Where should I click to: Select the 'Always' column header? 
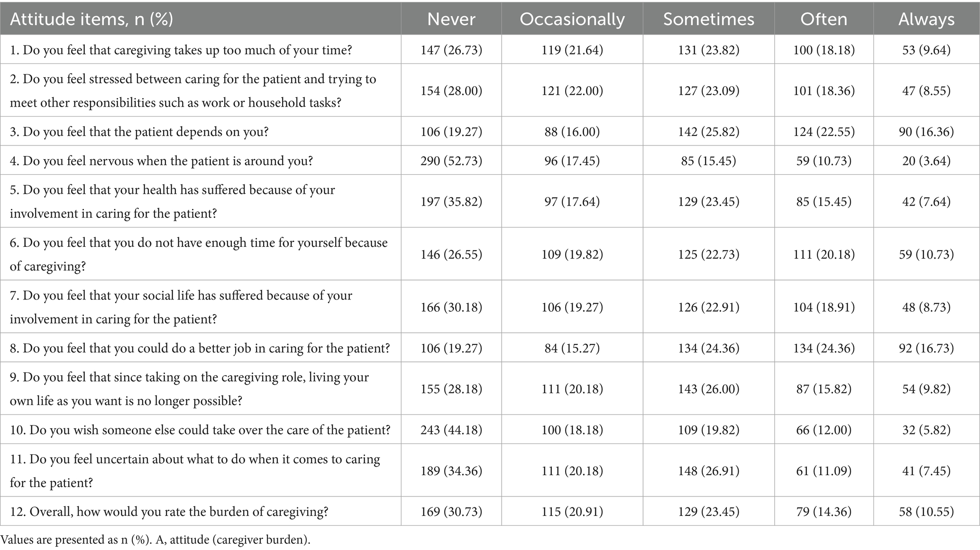[926, 19]
